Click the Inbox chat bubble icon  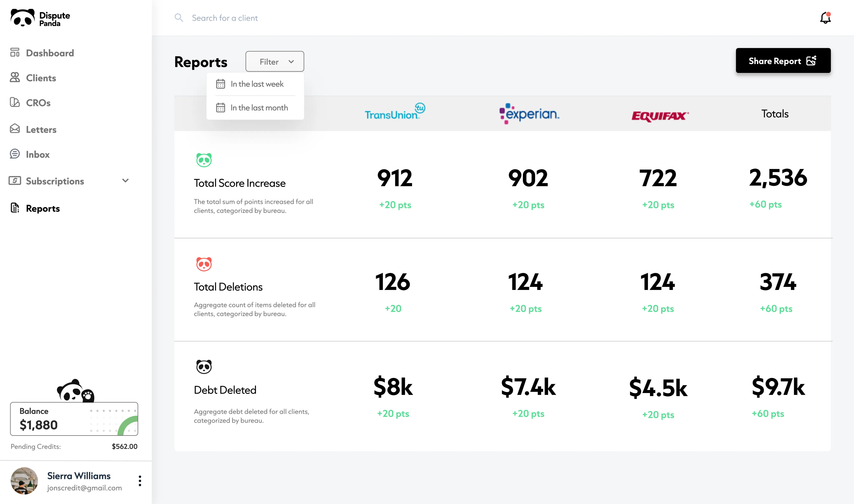coord(15,153)
